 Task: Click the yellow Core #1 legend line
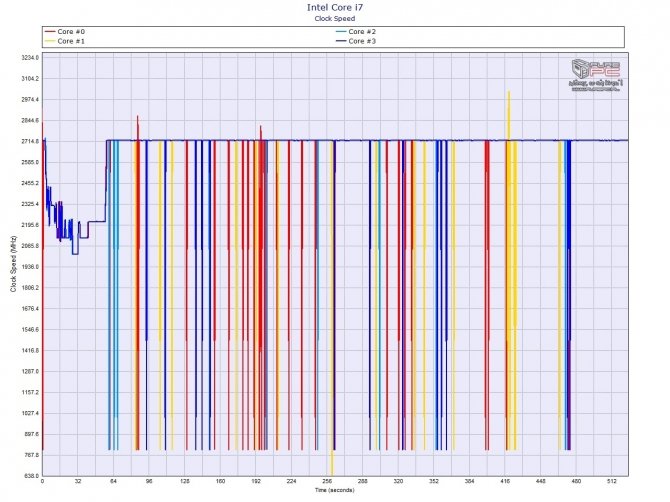pos(50,41)
